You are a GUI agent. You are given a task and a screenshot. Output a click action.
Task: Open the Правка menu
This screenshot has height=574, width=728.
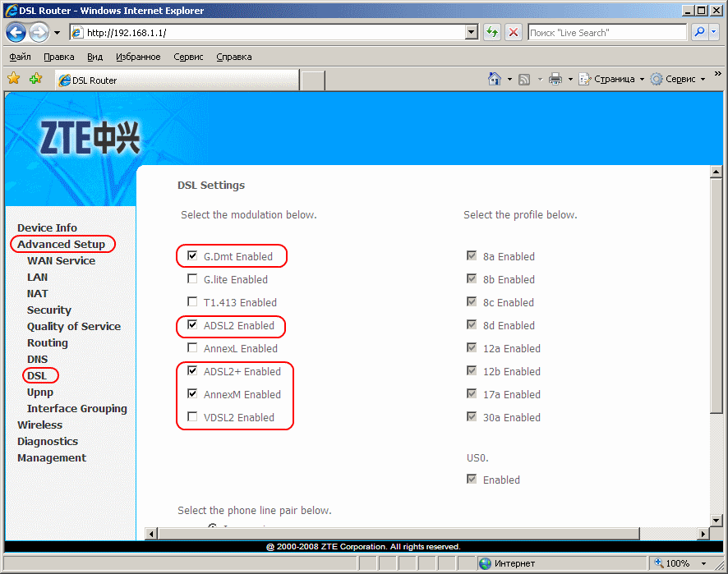pyautogui.click(x=59, y=57)
